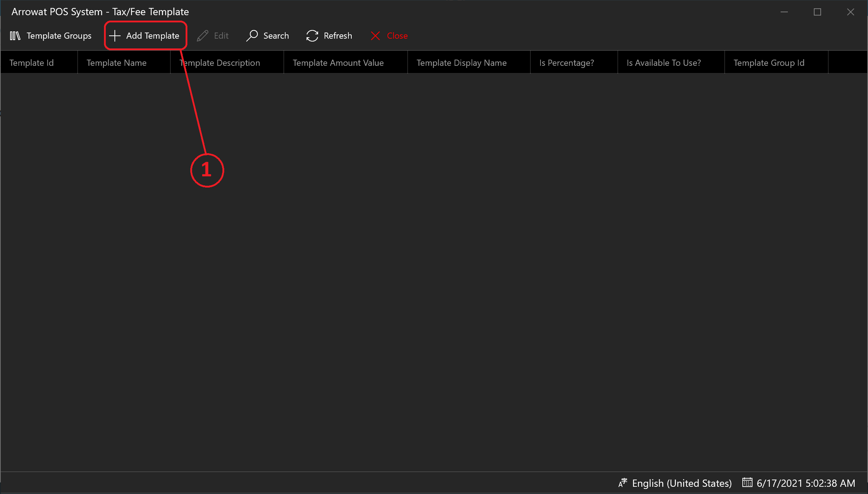868x494 pixels.
Task: Click the Add Template button
Action: pos(146,35)
